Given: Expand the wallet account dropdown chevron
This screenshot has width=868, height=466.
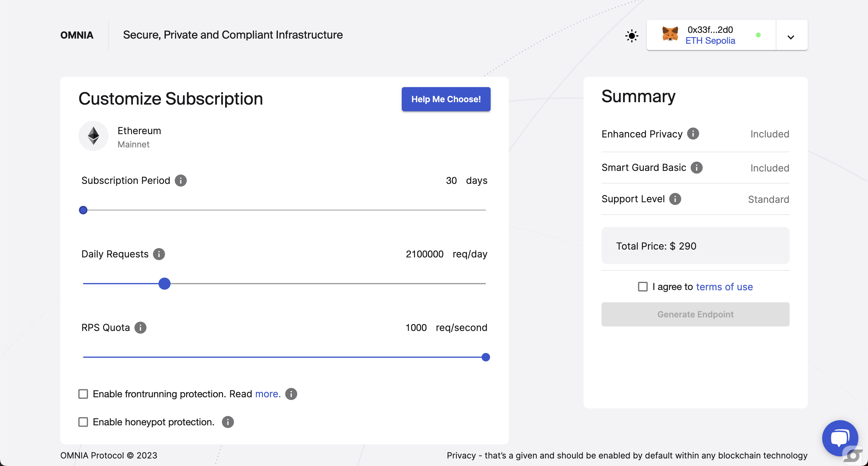Looking at the screenshot, I should click(x=791, y=37).
